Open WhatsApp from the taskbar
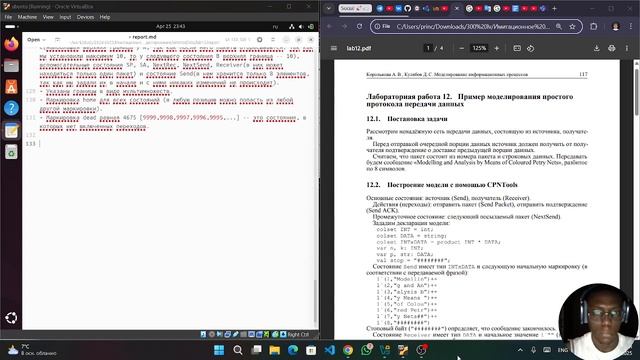This screenshot has height=360, width=640. tap(367, 350)
